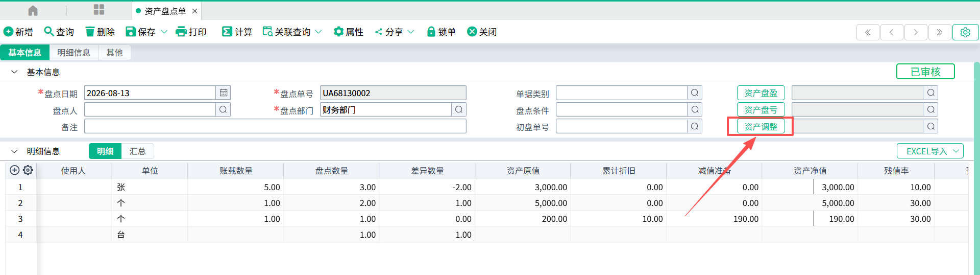
Task: Click the 已审核 status button
Action: [925, 72]
